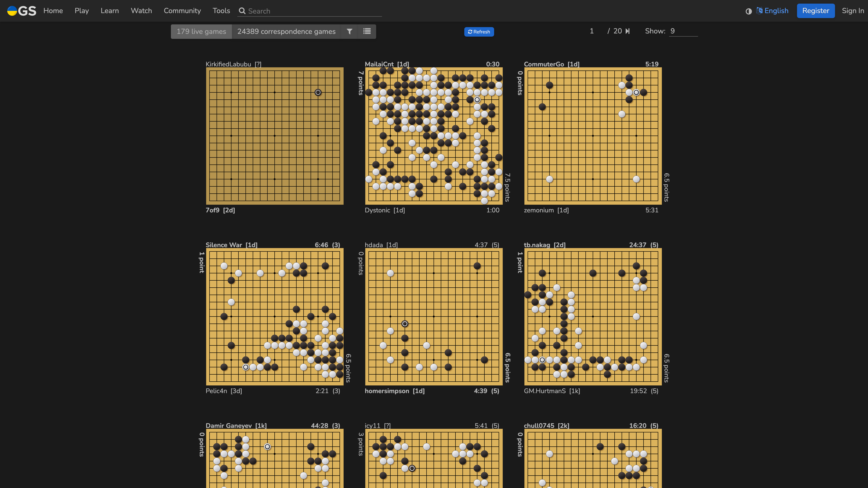Viewport: 868px width, 488px height.
Task: Open the Play menu
Action: tap(82, 11)
